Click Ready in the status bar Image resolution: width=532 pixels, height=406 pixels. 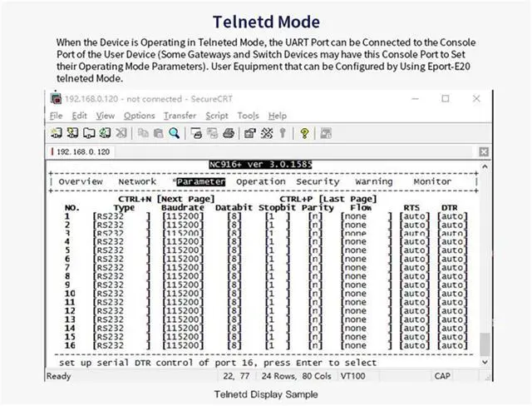pyautogui.click(x=58, y=376)
